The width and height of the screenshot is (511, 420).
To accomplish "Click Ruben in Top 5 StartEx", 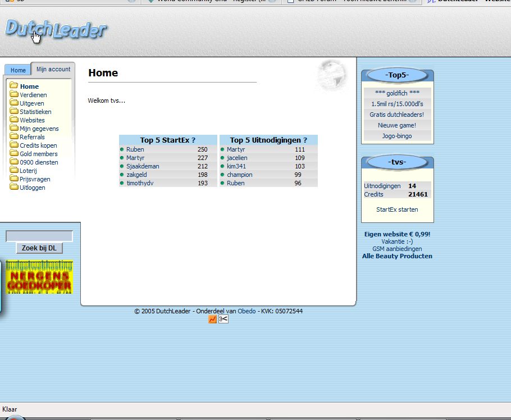I will click(135, 149).
